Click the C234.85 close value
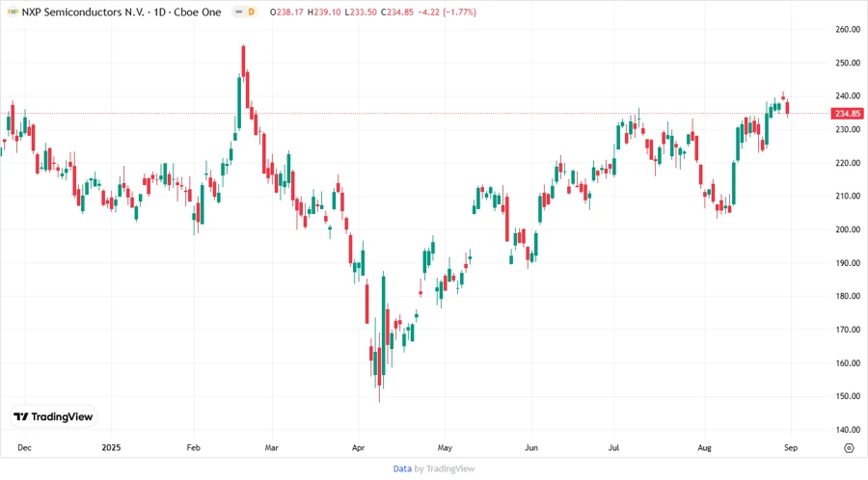The image size is (868, 480). 397,13
